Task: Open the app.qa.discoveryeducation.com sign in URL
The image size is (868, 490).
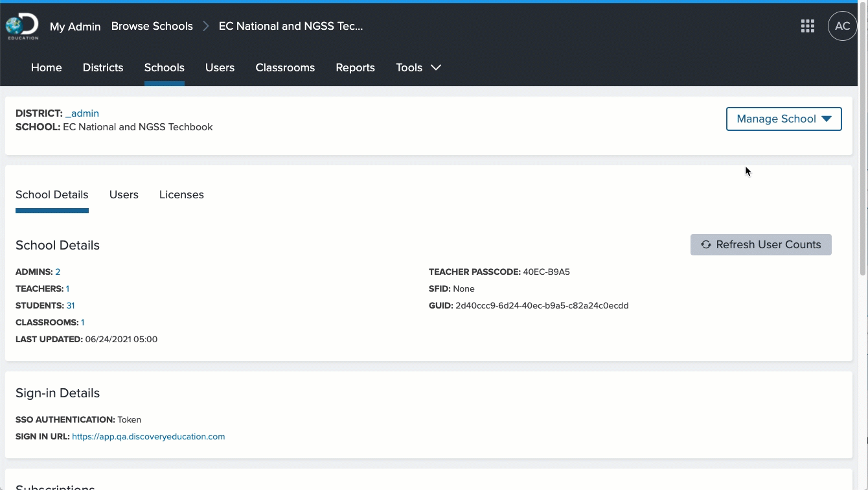Action: [x=148, y=436]
